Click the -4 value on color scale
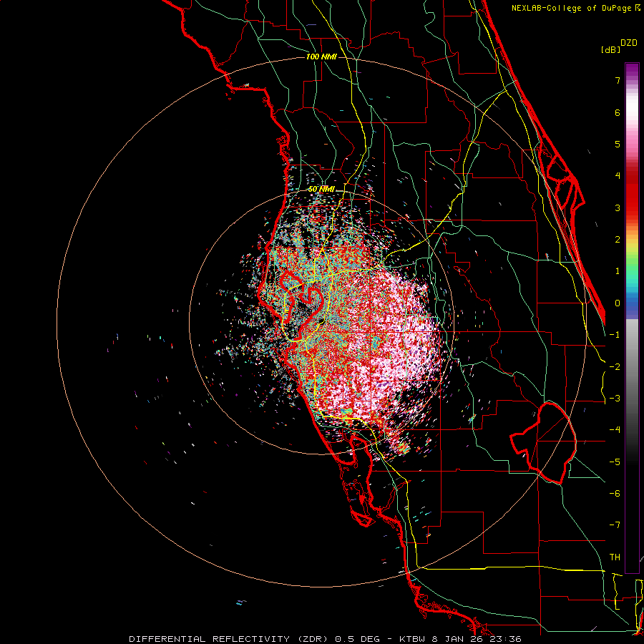 (615, 430)
